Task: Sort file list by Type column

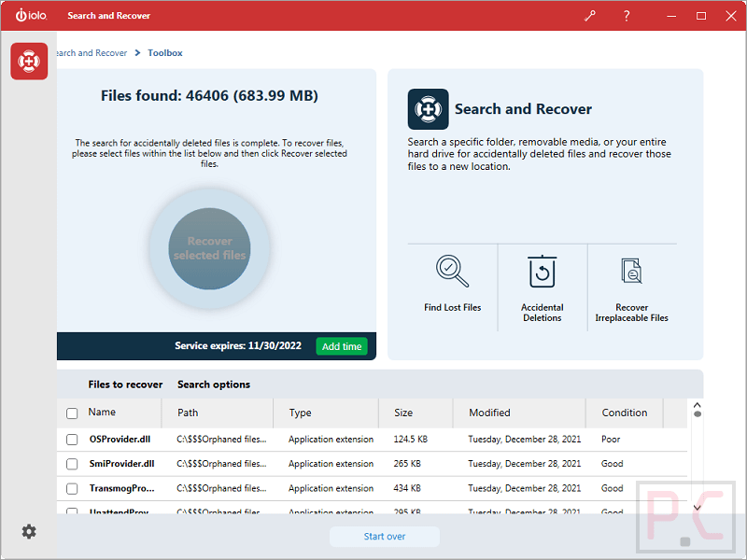Action: [300, 413]
